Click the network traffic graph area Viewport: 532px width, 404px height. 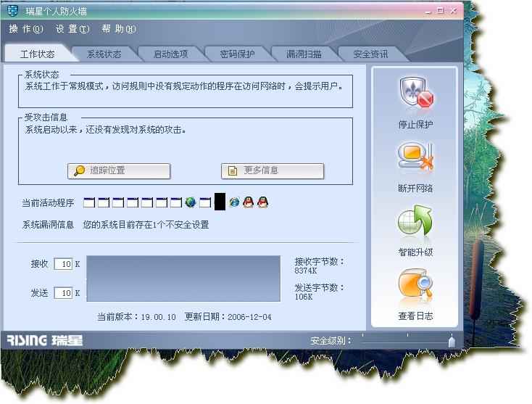(x=183, y=279)
